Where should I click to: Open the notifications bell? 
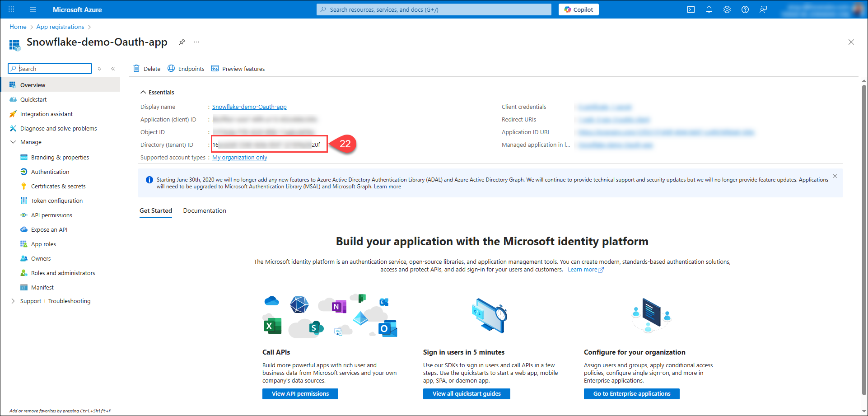[x=709, y=9]
